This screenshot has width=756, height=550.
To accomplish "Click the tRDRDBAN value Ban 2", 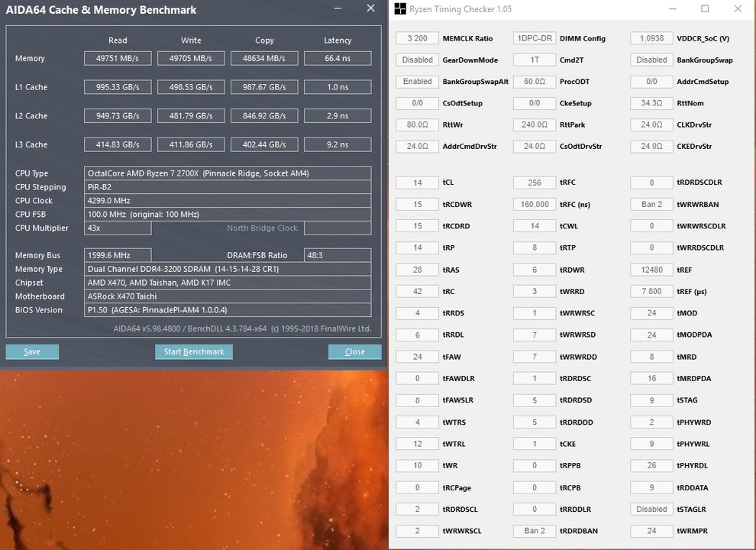I will pos(535,531).
